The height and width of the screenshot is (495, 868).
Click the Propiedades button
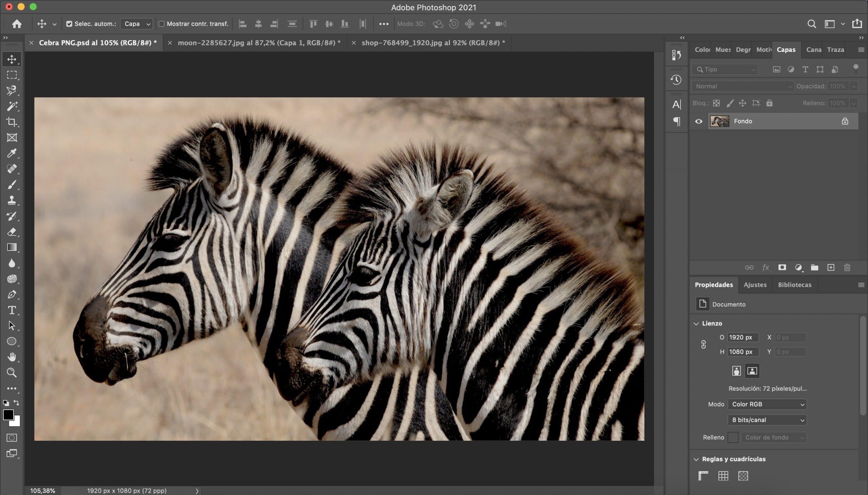[714, 284]
